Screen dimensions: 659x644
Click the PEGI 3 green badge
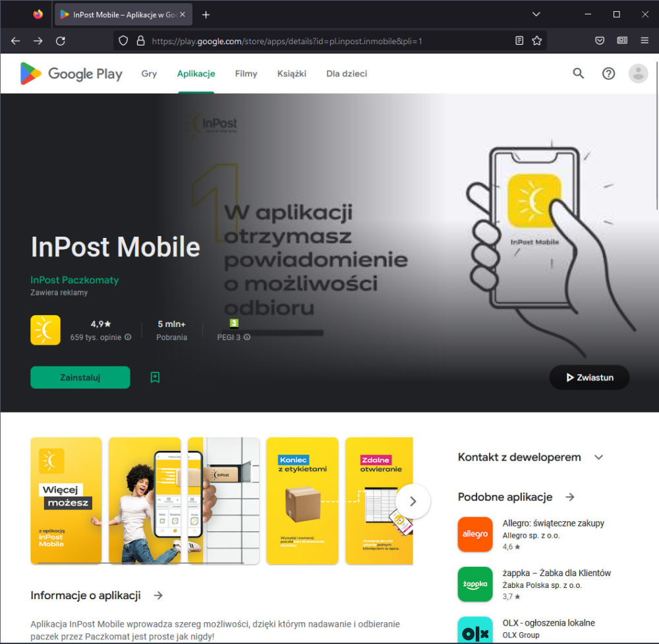coord(234,323)
